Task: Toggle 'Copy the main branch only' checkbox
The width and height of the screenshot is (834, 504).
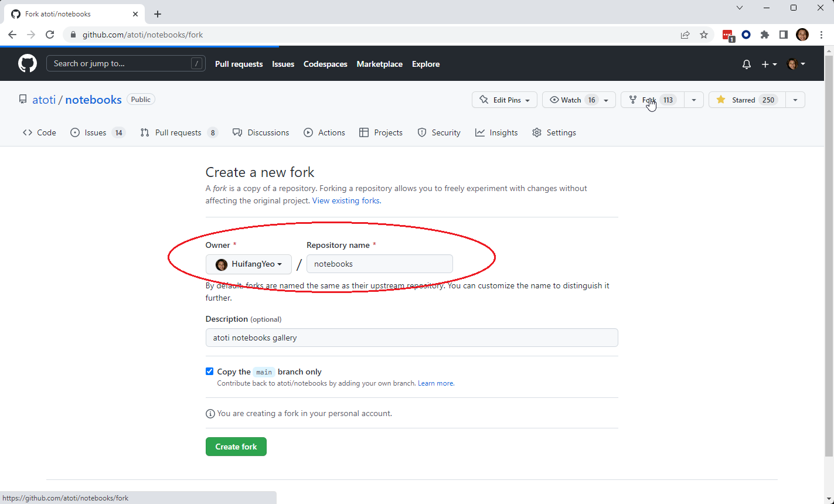Action: click(209, 372)
